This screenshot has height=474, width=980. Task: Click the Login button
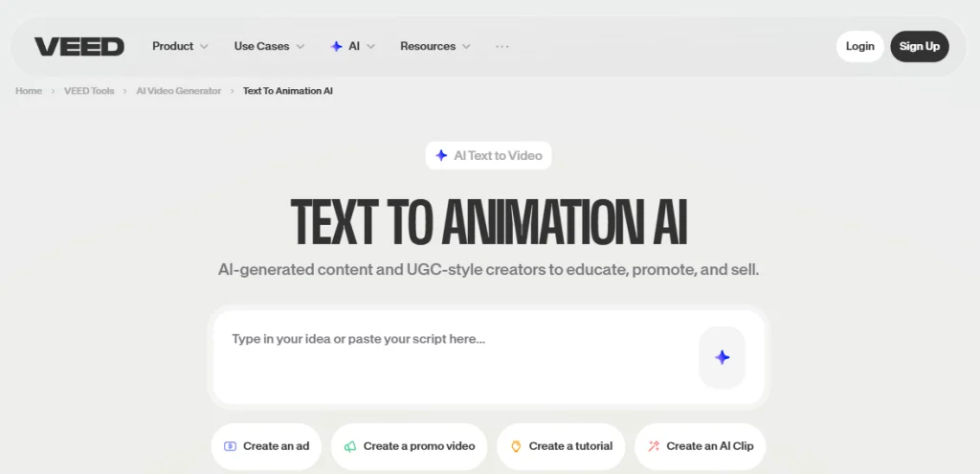pos(860,46)
